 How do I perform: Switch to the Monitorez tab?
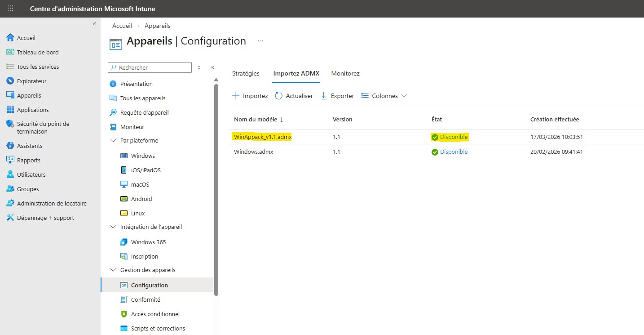click(x=345, y=73)
